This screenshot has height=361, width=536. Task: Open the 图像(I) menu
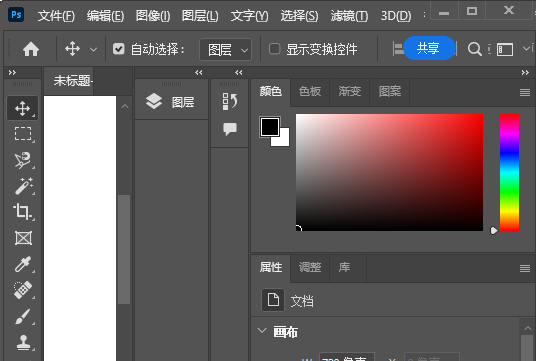pyautogui.click(x=153, y=16)
